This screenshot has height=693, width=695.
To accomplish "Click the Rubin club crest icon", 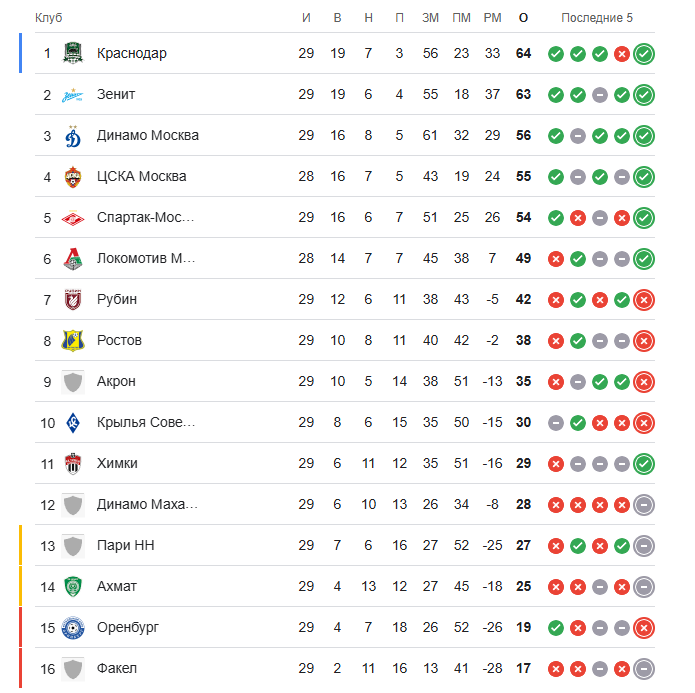I will point(73,299).
